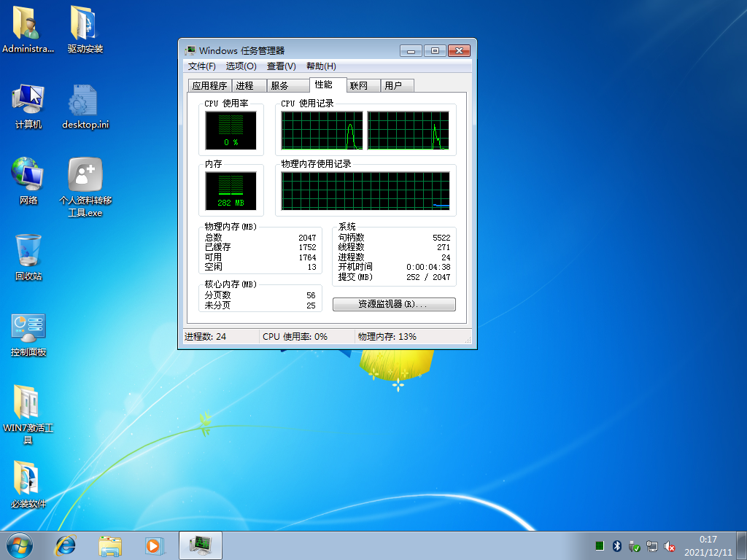Switch to the 服务 tab
Screen dimensions: 747x560
288,86
